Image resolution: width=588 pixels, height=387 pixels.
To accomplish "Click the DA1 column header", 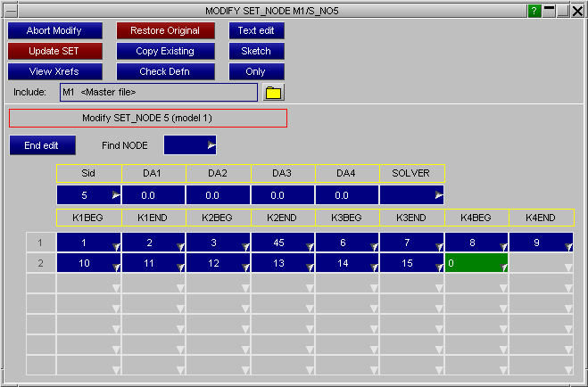I will click(x=153, y=174).
